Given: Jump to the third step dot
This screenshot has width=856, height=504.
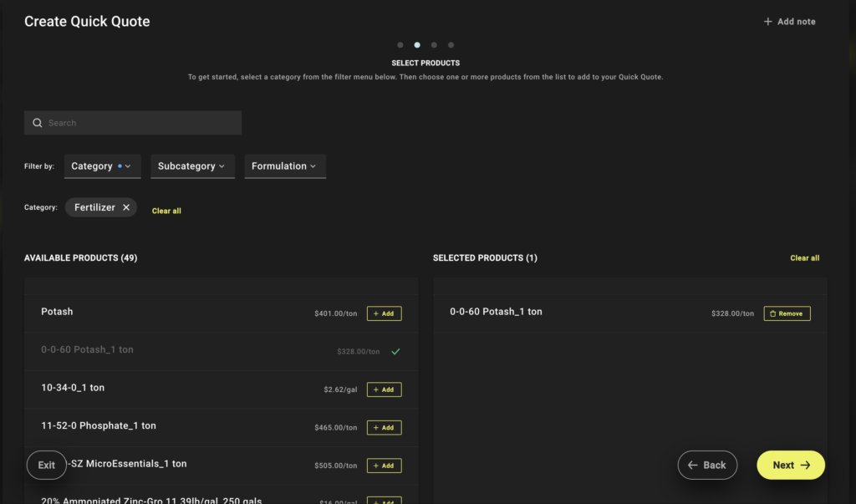Looking at the screenshot, I should click(x=434, y=44).
